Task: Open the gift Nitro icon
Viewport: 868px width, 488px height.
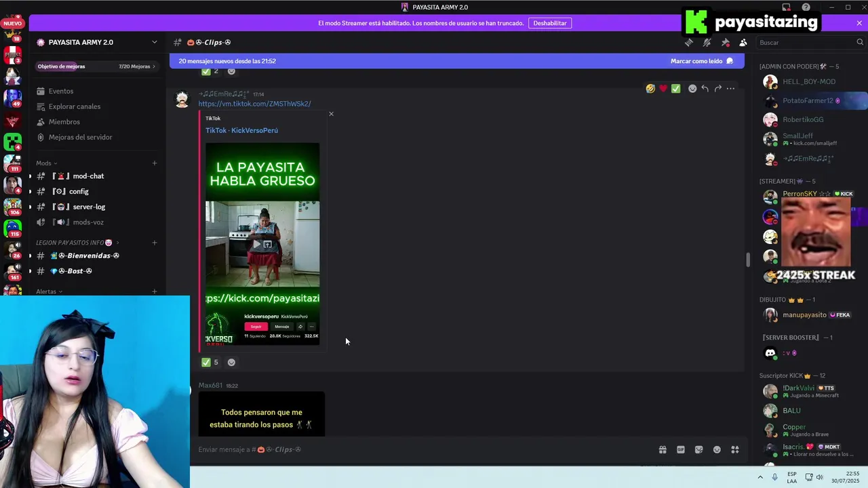Action: pyautogui.click(x=663, y=449)
